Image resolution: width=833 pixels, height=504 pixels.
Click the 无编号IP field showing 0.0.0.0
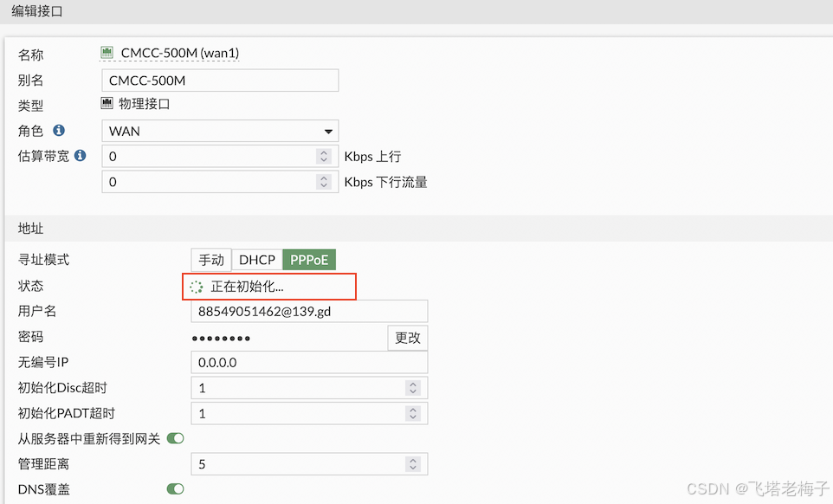[309, 362]
